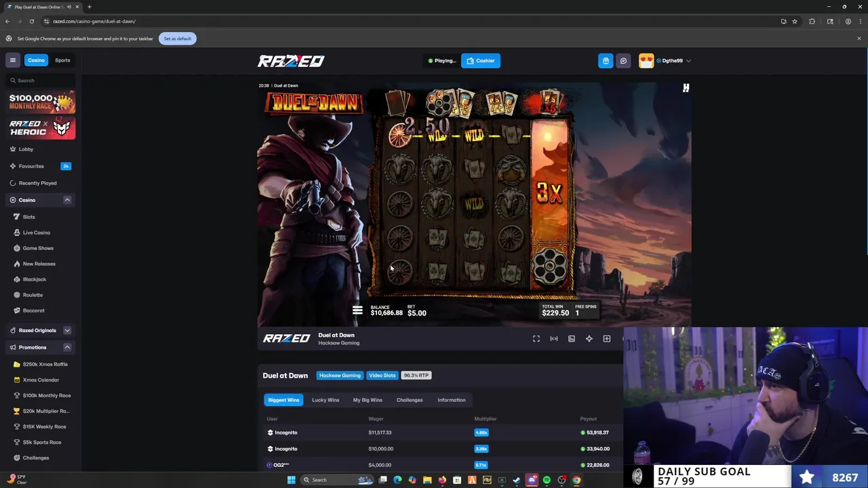Screen dimensions: 868x488
Task: Click the multi-game plus grid icon
Action: pyautogui.click(x=606, y=339)
